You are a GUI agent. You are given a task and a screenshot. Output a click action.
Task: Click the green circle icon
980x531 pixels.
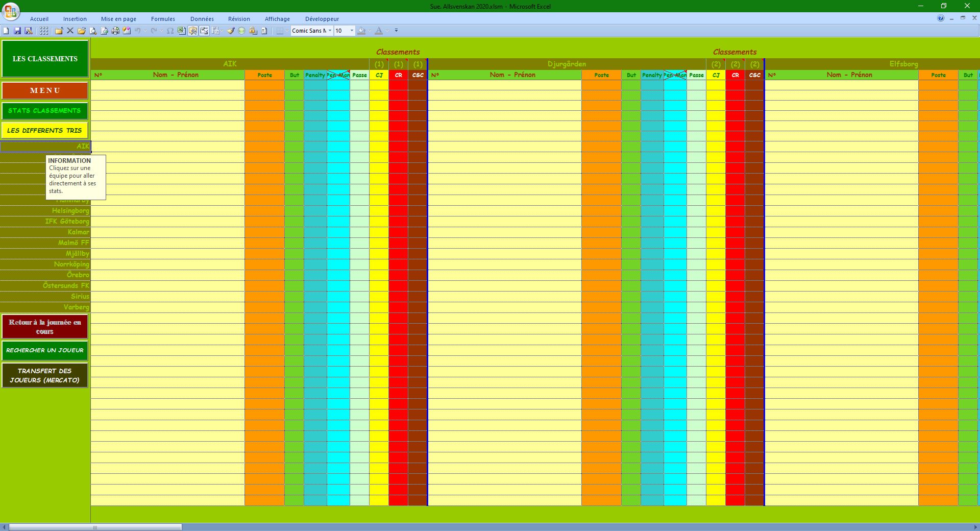[x=241, y=31]
